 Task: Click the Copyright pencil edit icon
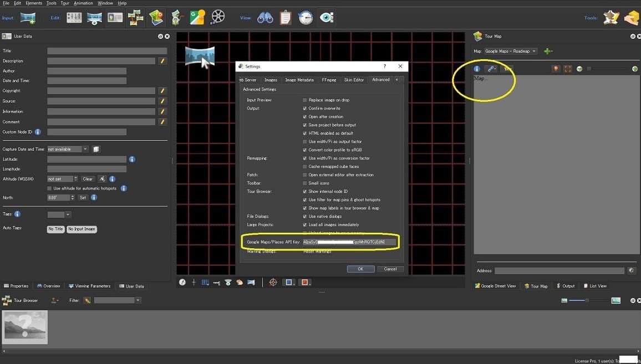click(x=162, y=91)
